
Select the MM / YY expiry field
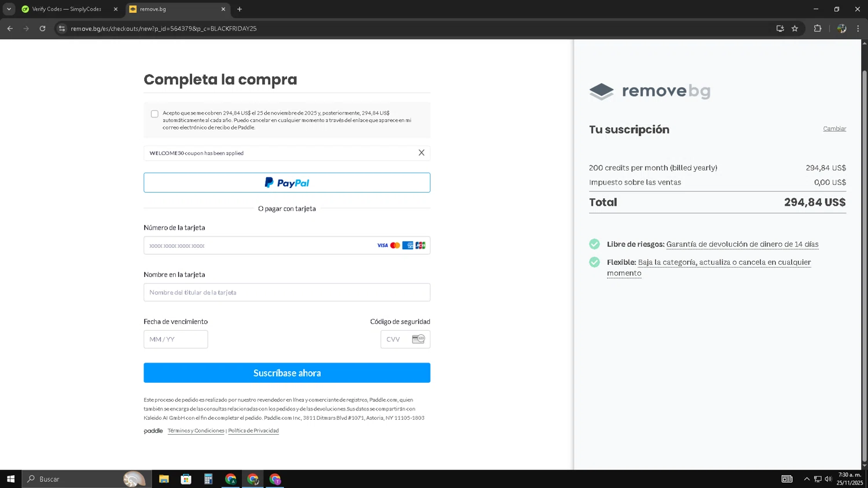coord(176,339)
